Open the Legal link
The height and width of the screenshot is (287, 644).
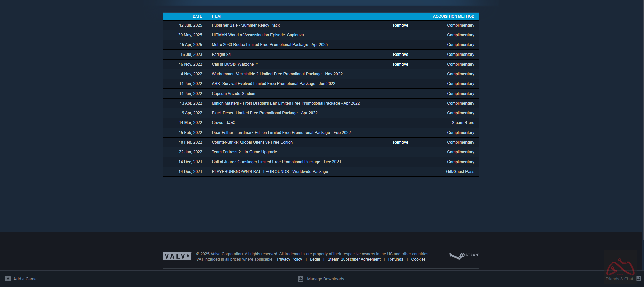click(315, 259)
